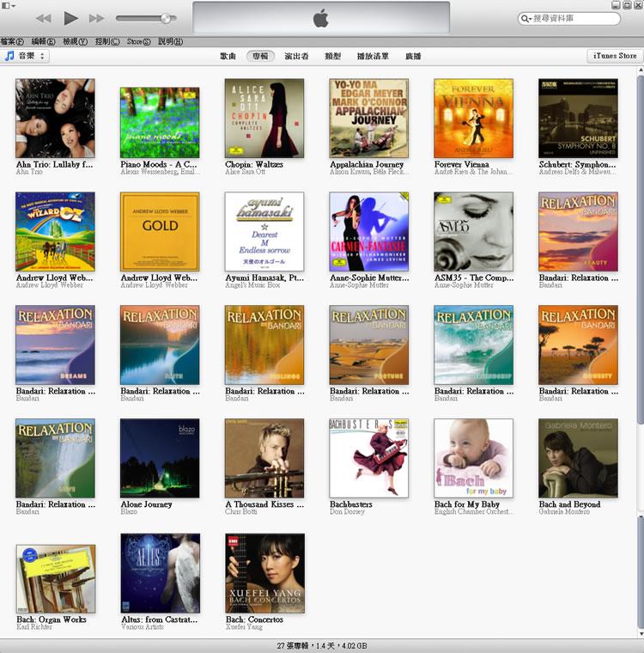Open the Xuefei Yang Bach Concertos cover
The image size is (644, 653).
coord(264,573)
